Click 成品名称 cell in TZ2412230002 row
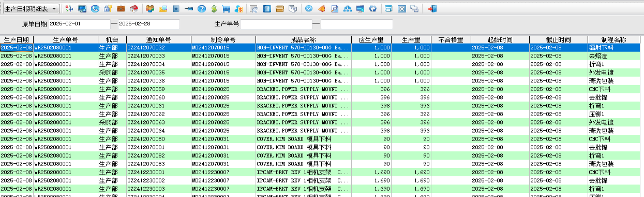 (x=303, y=180)
